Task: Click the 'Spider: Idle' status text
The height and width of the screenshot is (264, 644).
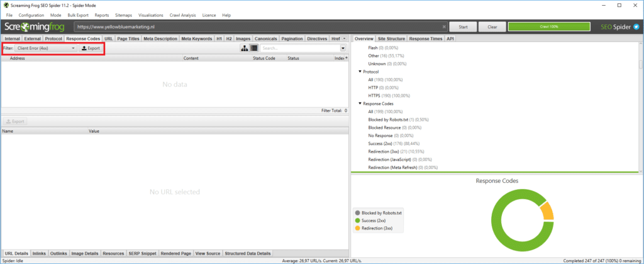Action: coord(13,261)
